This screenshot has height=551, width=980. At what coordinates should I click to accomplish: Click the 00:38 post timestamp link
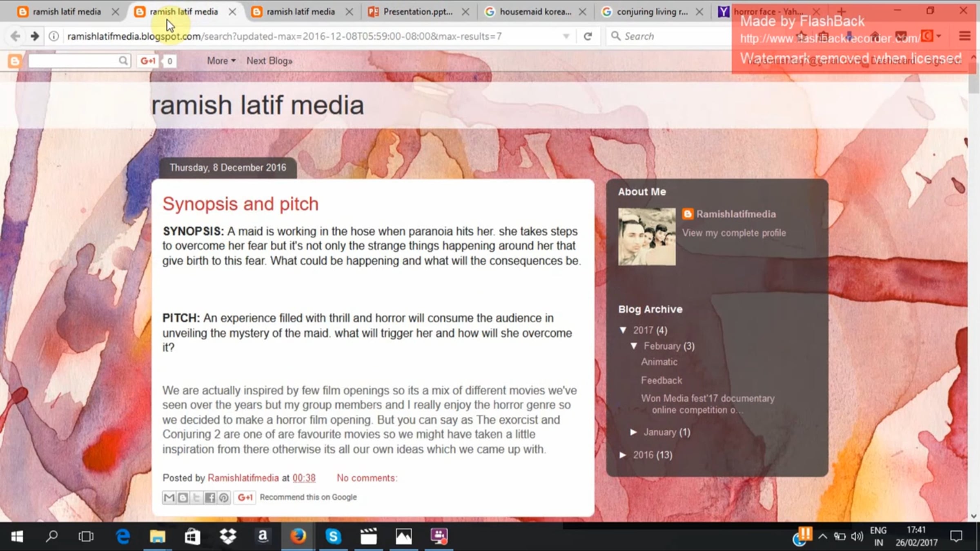(x=304, y=478)
